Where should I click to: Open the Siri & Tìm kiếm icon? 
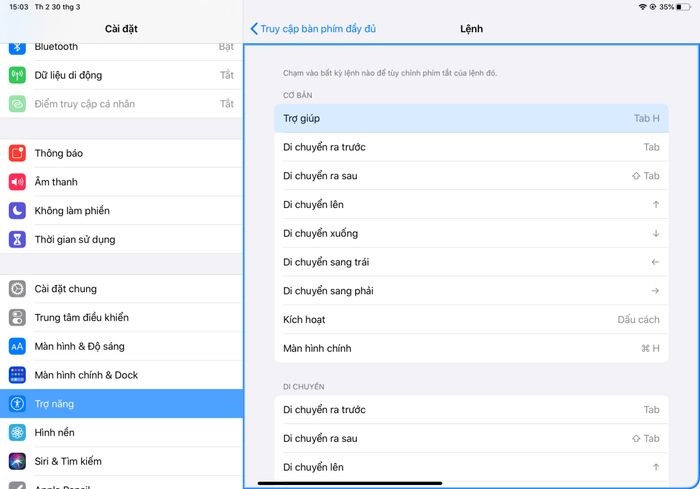click(17, 461)
